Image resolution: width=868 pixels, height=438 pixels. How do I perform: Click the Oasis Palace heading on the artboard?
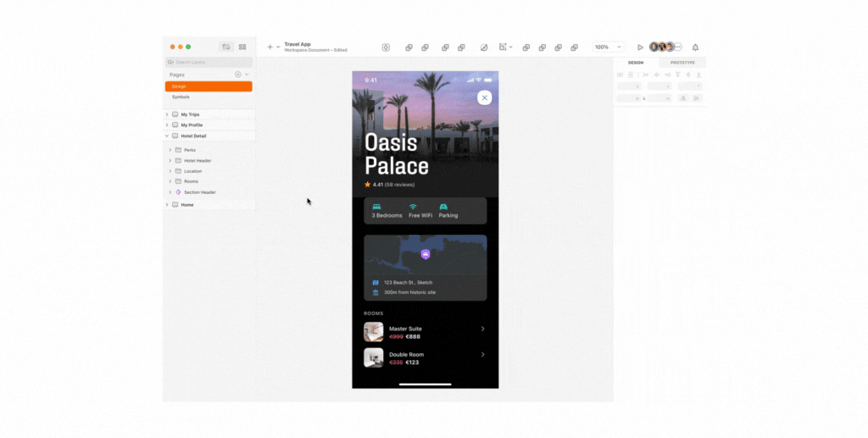(x=397, y=154)
